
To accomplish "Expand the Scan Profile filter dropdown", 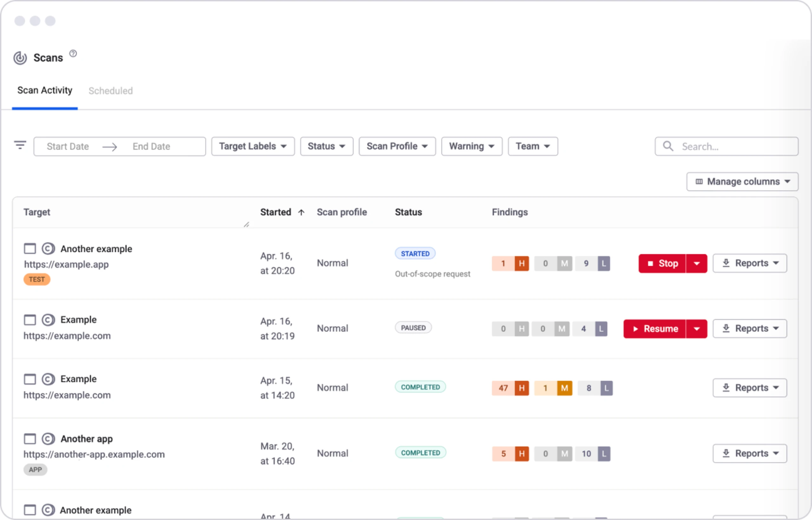I will pyautogui.click(x=397, y=146).
